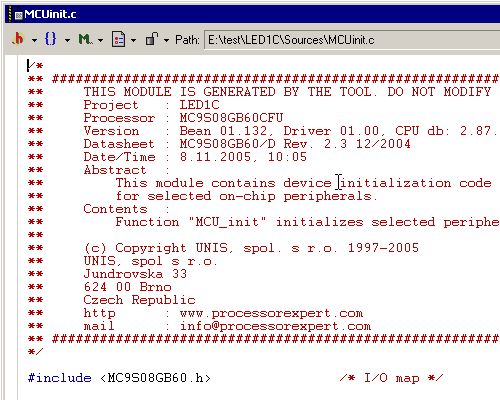
Task: Expand the arrow beside the document settings icon
Action: [133, 40]
